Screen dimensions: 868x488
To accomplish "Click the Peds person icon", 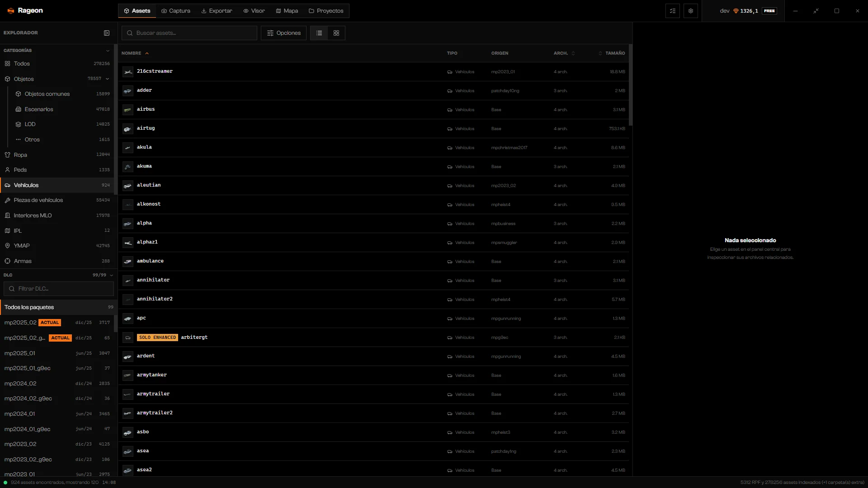I will 7,170.
